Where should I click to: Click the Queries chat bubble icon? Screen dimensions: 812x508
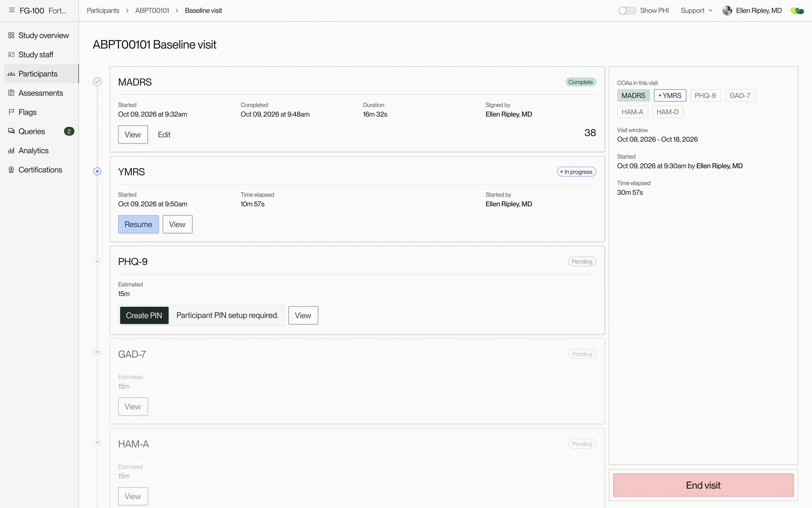(11, 131)
